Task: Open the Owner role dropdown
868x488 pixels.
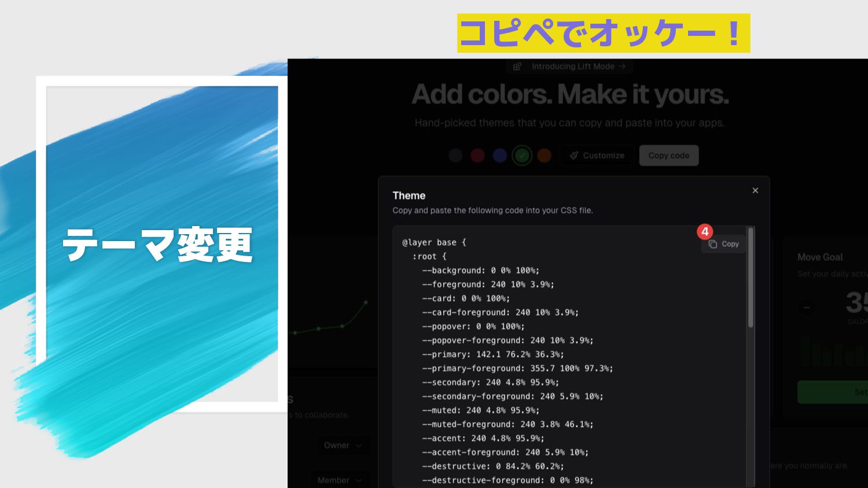Action: point(343,445)
